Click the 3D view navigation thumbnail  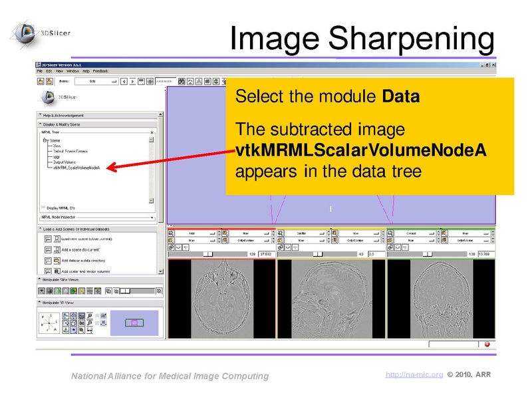tap(134, 323)
